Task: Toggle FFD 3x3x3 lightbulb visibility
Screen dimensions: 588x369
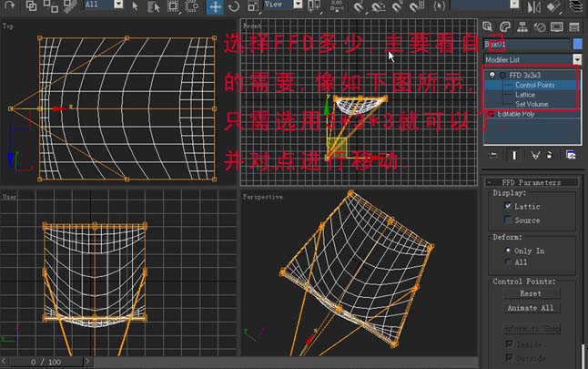Action: pyautogui.click(x=492, y=75)
